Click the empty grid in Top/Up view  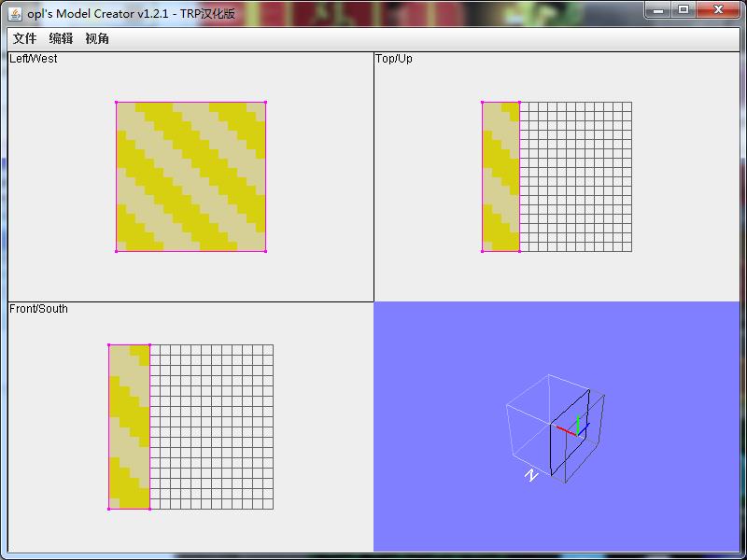point(575,176)
